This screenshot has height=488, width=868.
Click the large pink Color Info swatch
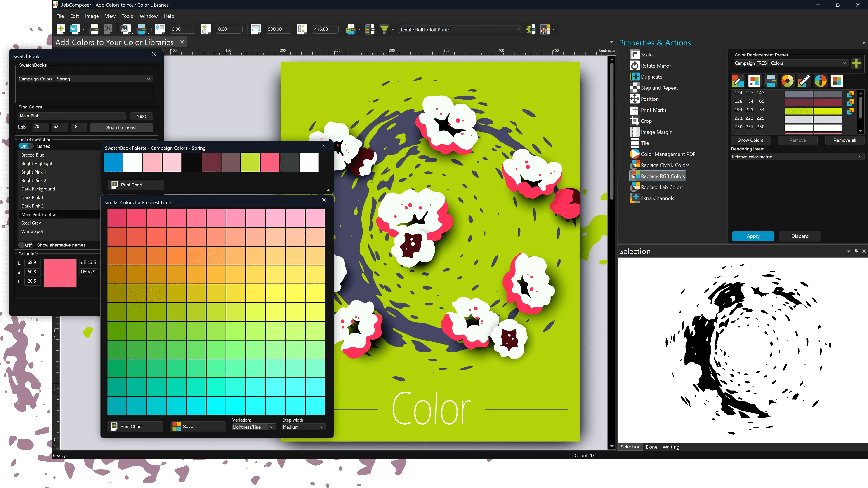[60, 273]
